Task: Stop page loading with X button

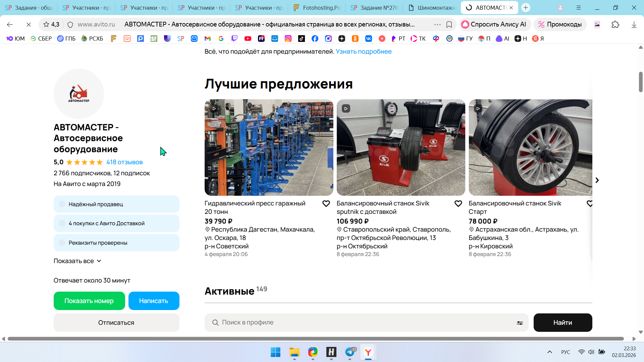Action: pyautogui.click(x=29, y=24)
